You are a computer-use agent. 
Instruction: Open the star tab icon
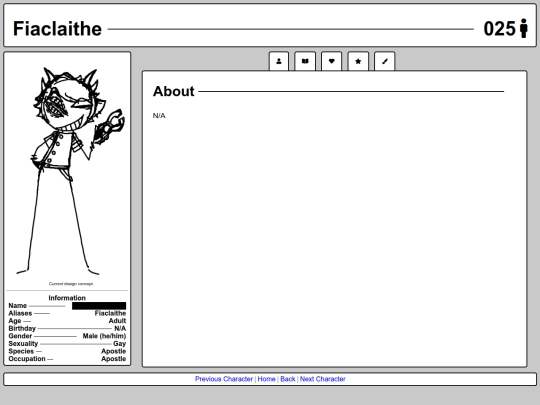(x=358, y=61)
